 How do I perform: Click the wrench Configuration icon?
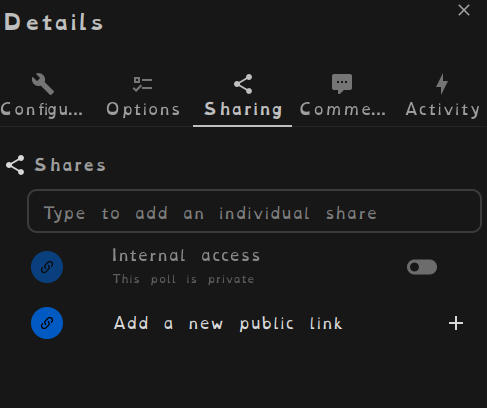click(x=43, y=84)
